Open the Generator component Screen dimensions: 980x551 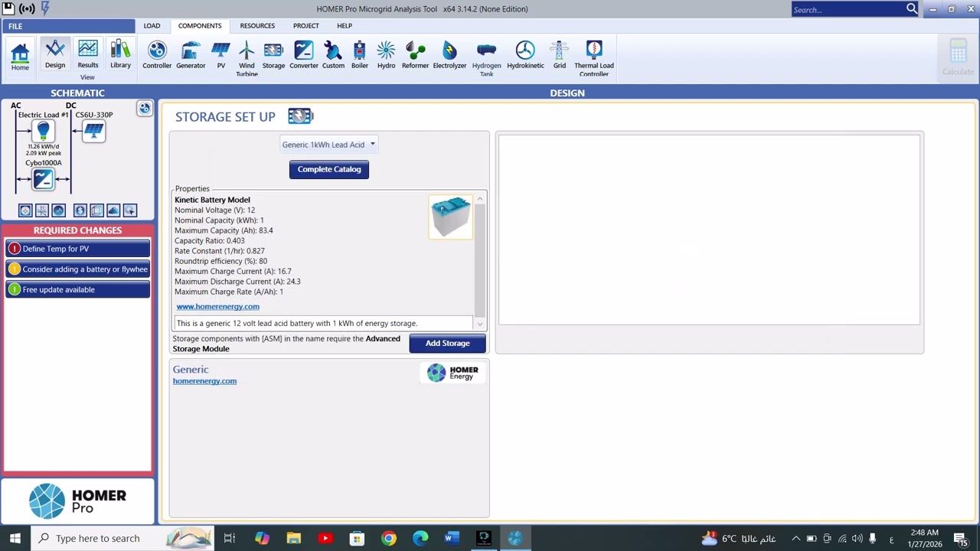pyautogui.click(x=191, y=55)
